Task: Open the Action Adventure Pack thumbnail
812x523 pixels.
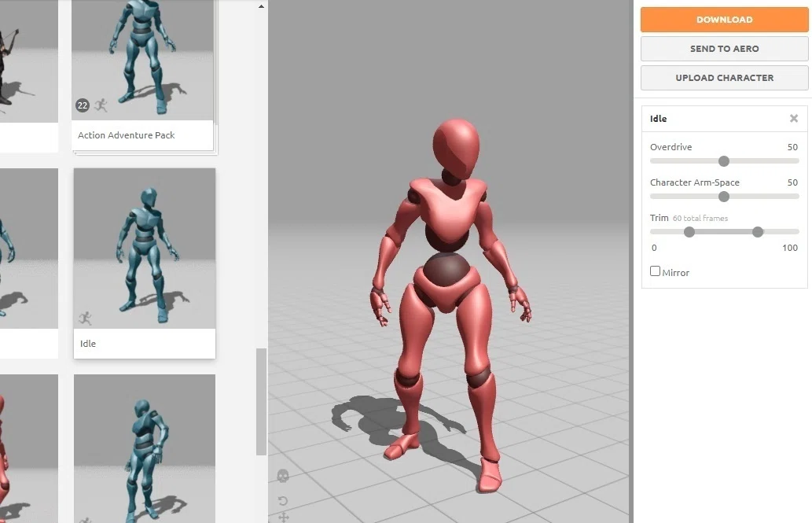Action: (142, 76)
